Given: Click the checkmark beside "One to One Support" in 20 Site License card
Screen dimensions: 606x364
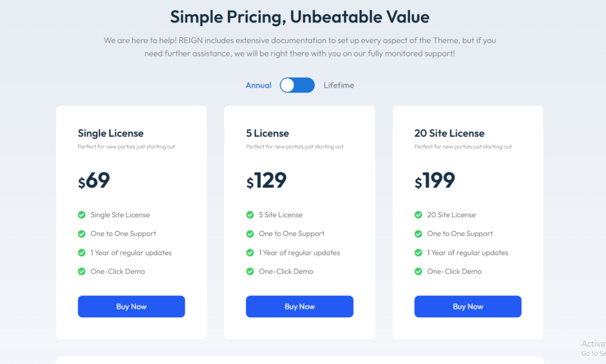Looking at the screenshot, I should click(x=418, y=234).
